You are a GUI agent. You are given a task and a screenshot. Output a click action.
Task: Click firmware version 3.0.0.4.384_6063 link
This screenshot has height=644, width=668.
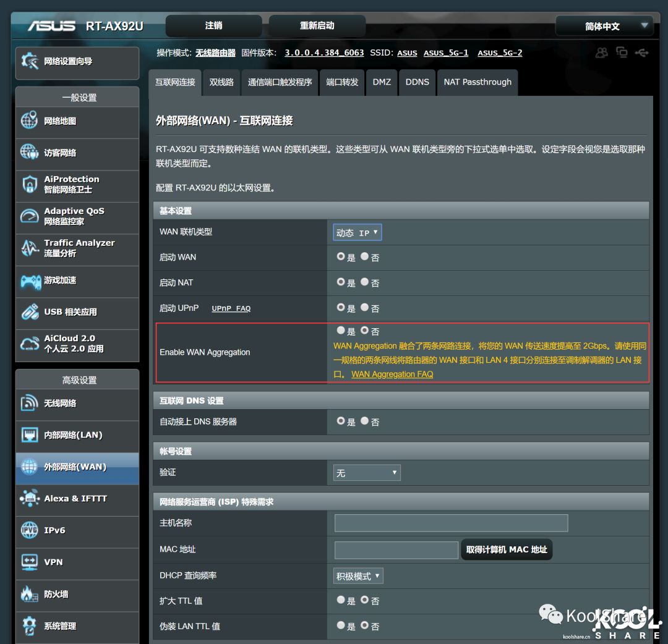tap(324, 53)
